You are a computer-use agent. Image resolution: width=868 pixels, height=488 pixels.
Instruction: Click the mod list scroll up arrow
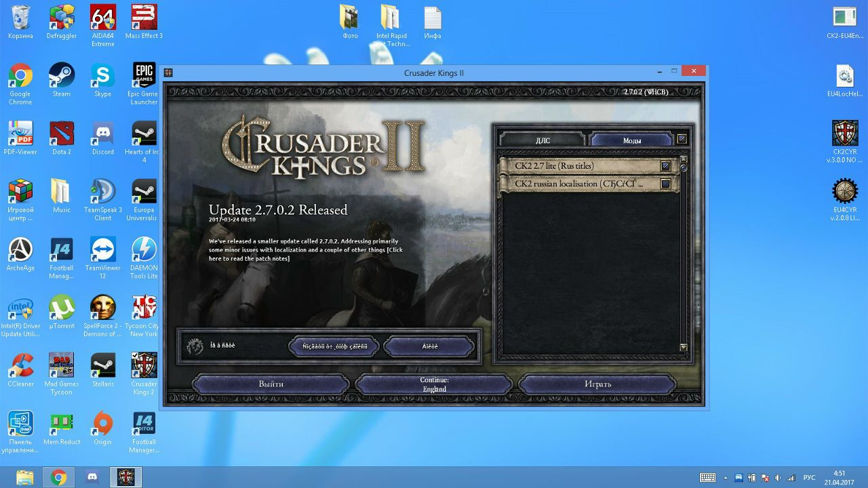coord(684,160)
